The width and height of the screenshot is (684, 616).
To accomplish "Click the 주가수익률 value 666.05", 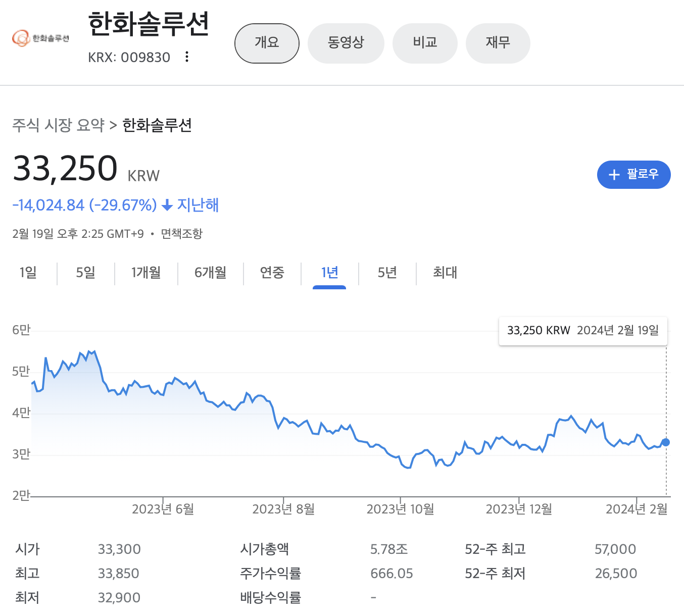I will click(392, 574).
